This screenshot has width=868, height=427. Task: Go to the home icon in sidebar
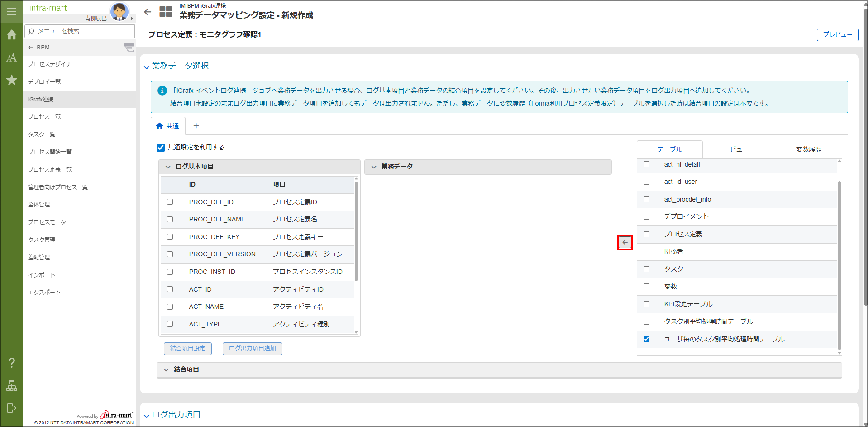tap(12, 35)
